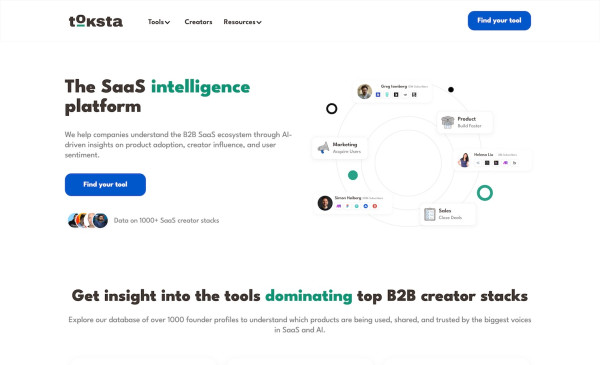Select the Sales Close Deals label

click(450, 214)
